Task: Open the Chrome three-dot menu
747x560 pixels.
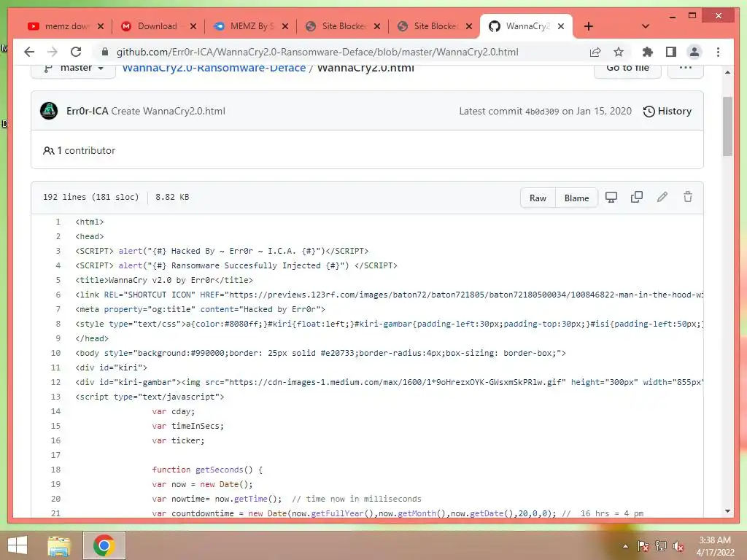Action: (718, 52)
